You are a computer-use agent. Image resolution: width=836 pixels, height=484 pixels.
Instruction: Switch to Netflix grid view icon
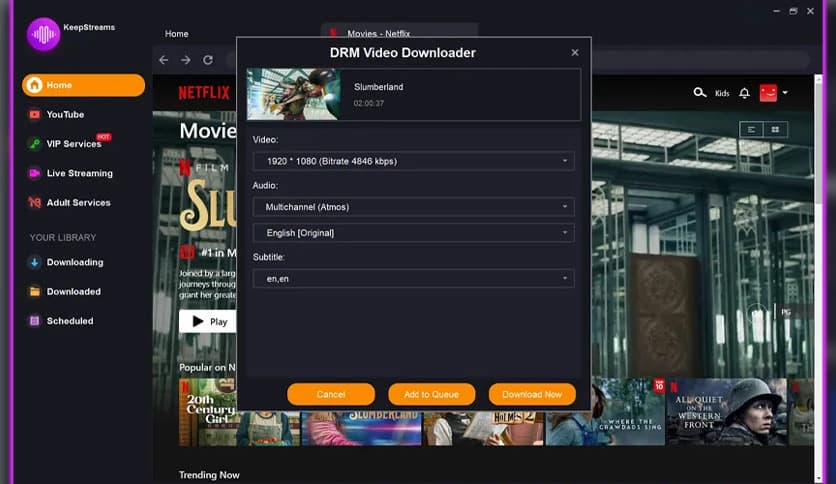coord(775,130)
